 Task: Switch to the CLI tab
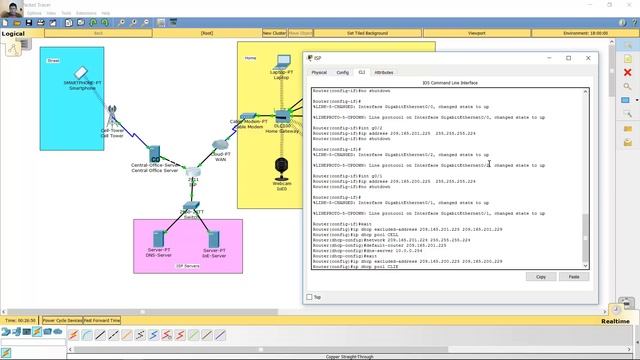(362, 72)
